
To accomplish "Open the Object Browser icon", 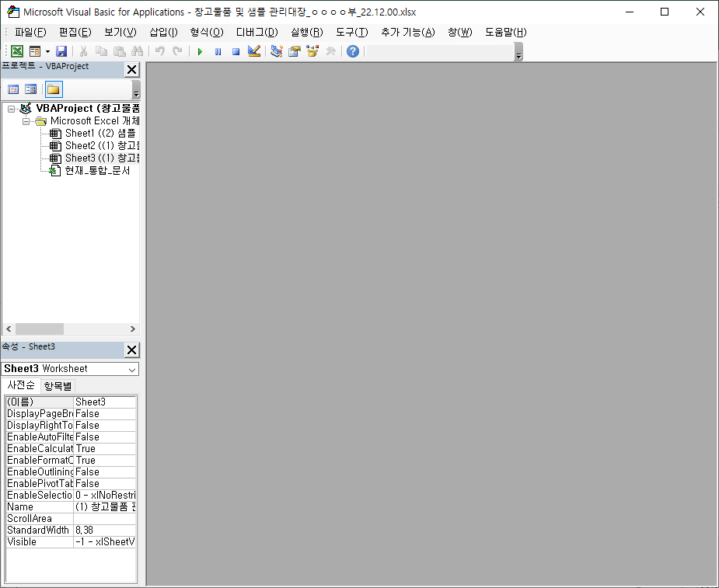I will 312,51.
